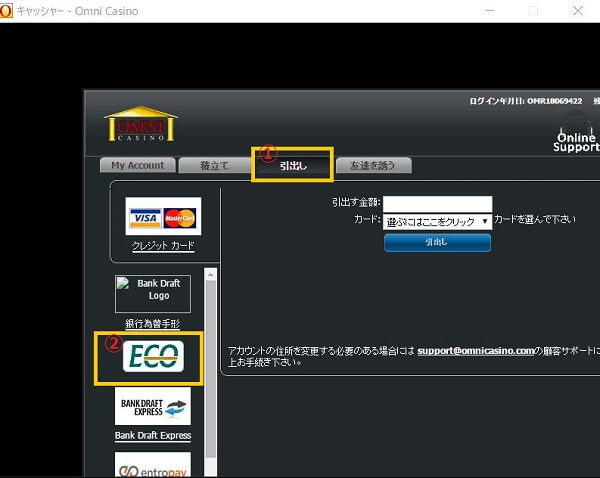The height and width of the screenshot is (478, 600).
Task: Open the 友達を誘う invite friends tab
Action: coord(372,165)
